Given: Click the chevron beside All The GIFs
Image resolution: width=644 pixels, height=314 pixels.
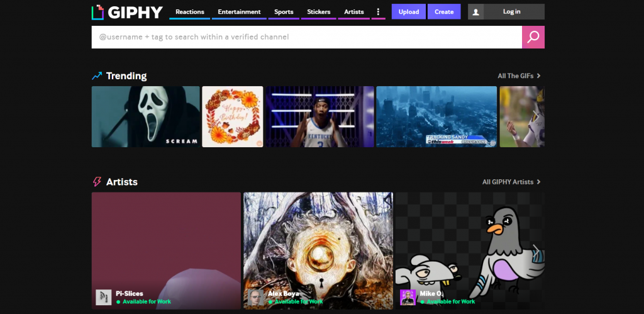Looking at the screenshot, I should 538,76.
